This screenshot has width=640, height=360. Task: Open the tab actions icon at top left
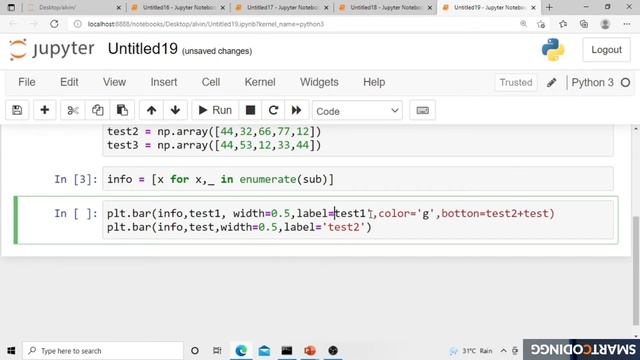click(x=11, y=7)
